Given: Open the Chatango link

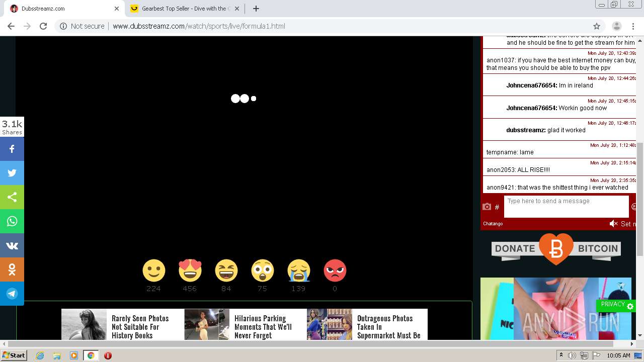Looking at the screenshot, I should point(493,224).
